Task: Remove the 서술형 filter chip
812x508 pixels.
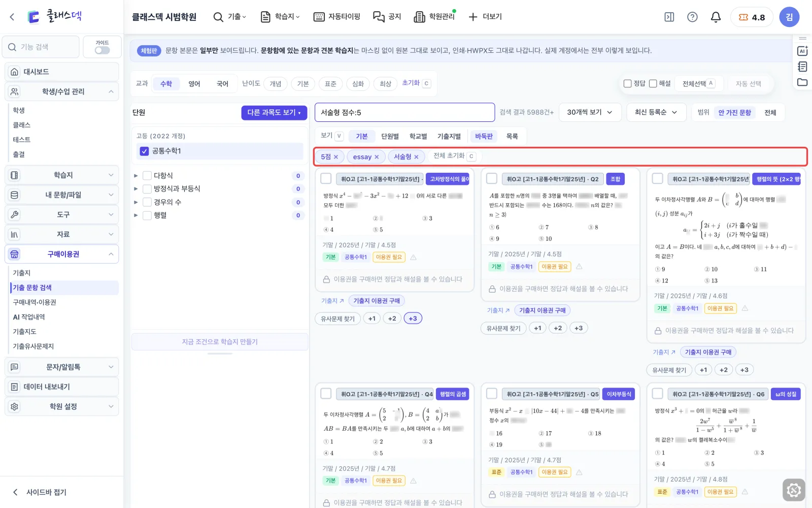Action: tap(416, 157)
